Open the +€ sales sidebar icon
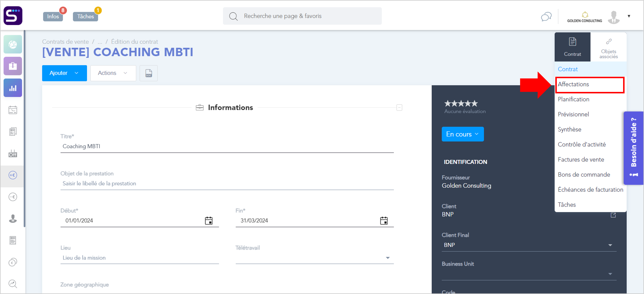Viewport: 644px width, 294px height. (x=13, y=175)
